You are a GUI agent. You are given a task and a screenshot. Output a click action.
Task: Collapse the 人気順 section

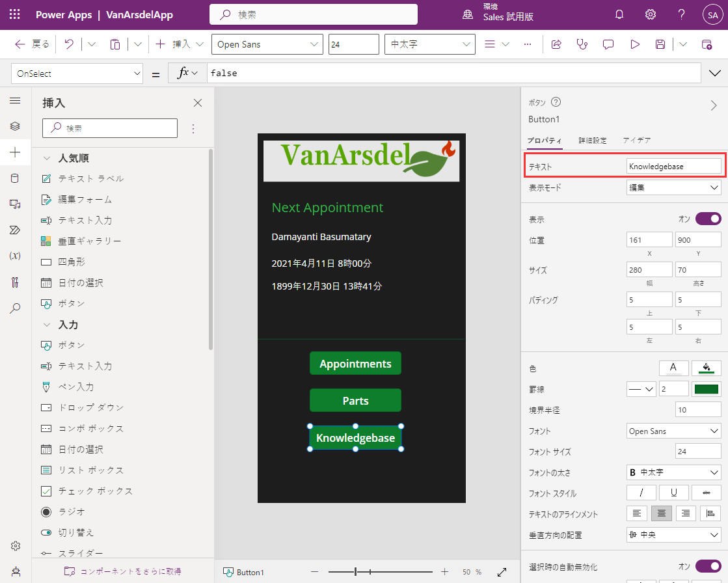[x=46, y=158]
